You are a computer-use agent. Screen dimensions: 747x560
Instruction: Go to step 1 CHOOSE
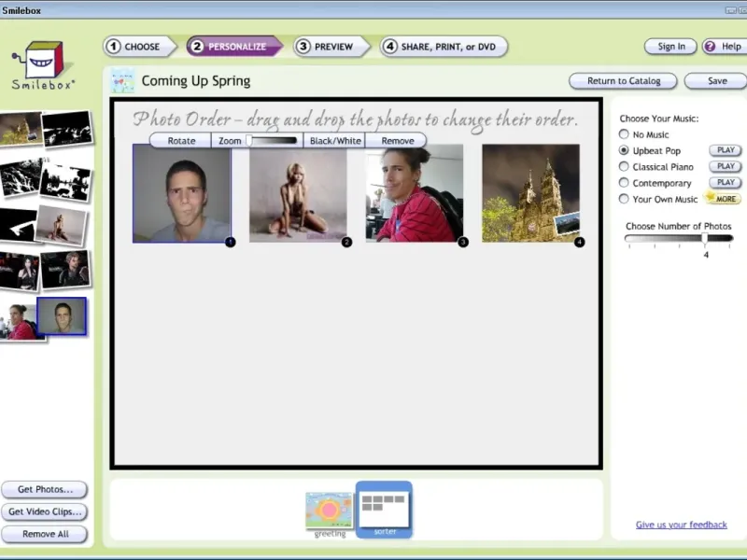coord(139,47)
